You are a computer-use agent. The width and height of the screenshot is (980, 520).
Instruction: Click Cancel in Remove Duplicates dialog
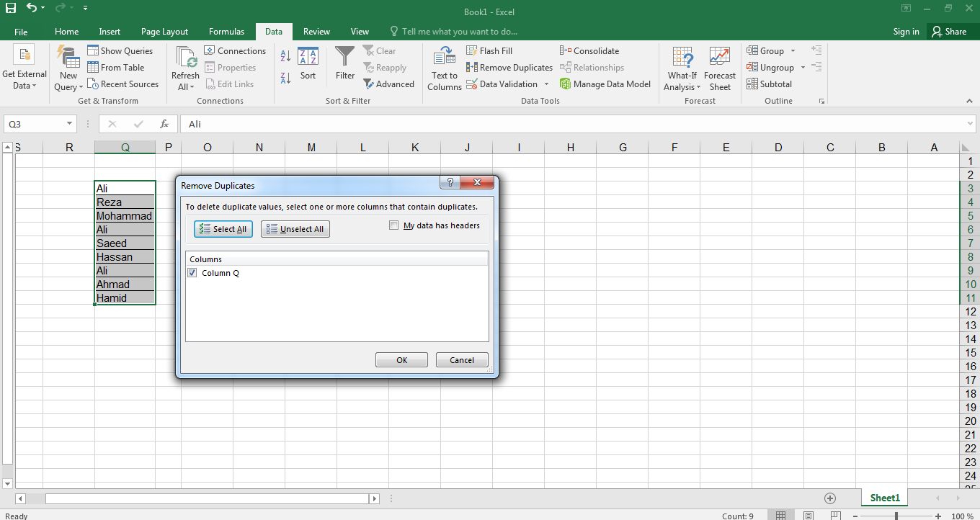(x=462, y=360)
